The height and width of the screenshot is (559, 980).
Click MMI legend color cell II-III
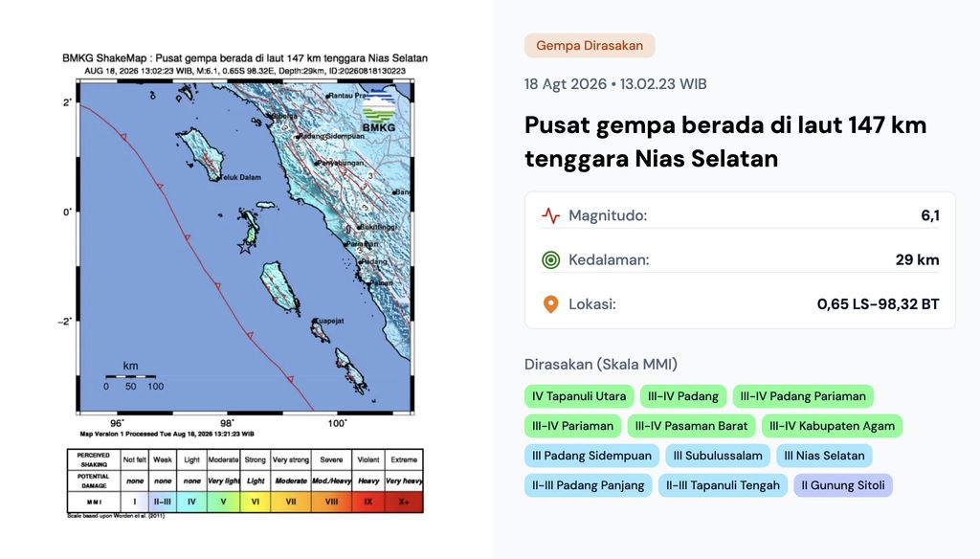[x=163, y=502]
